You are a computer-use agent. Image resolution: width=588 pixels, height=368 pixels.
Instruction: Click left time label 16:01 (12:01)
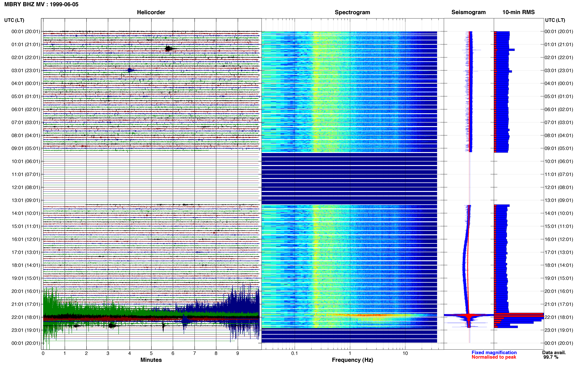coord(26,239)
